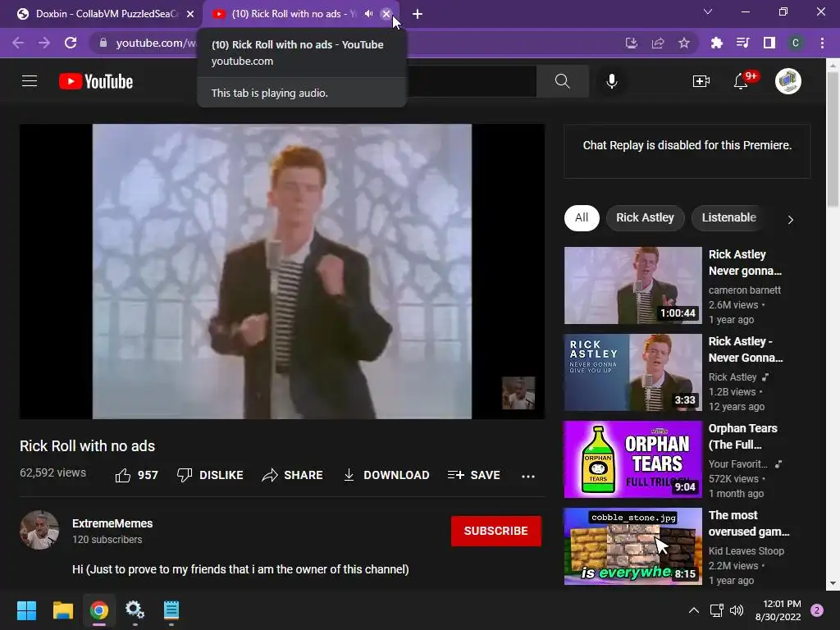This screenshot has width=840, height=630.
Task: Open the tab search chevron
Action: point(708,11)
